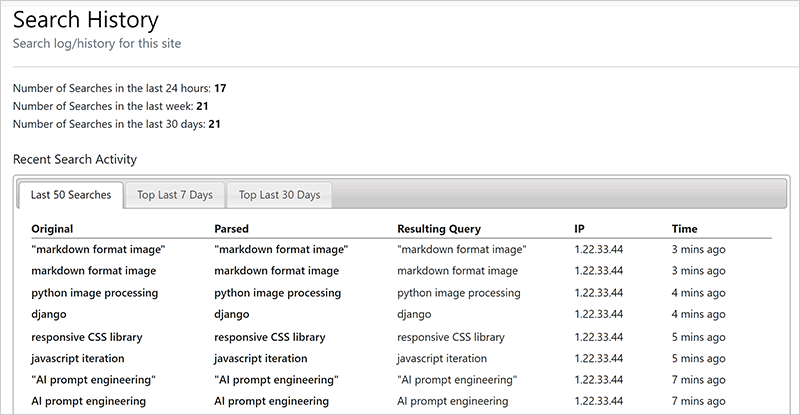Click the time for the javascript iteration row
Screen dimensions: 800x415
pos(698,359)
